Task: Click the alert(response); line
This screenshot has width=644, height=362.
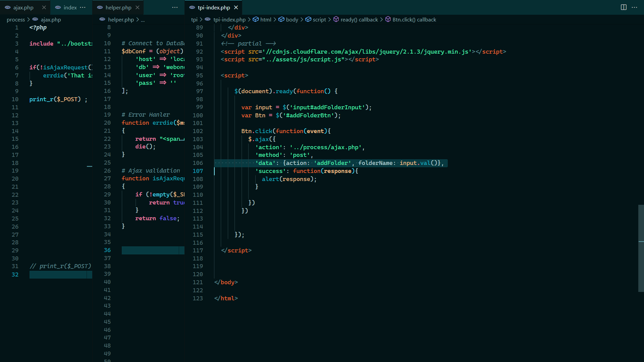Action: [289, 179]
